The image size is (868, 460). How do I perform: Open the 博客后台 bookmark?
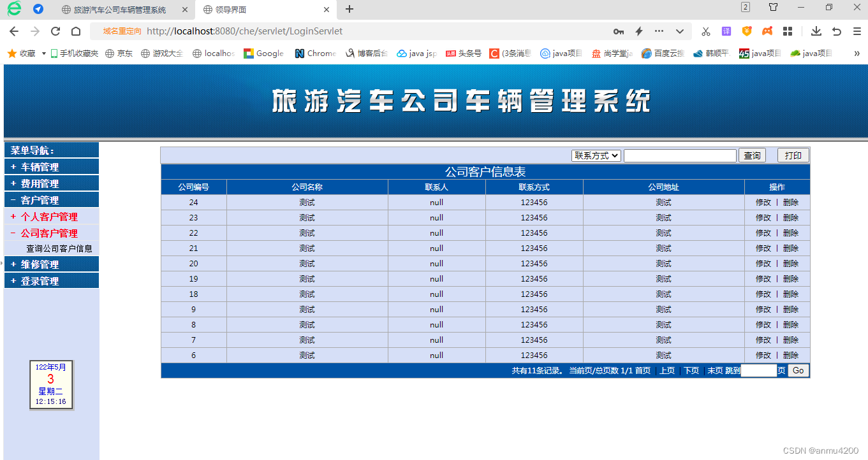366,54
